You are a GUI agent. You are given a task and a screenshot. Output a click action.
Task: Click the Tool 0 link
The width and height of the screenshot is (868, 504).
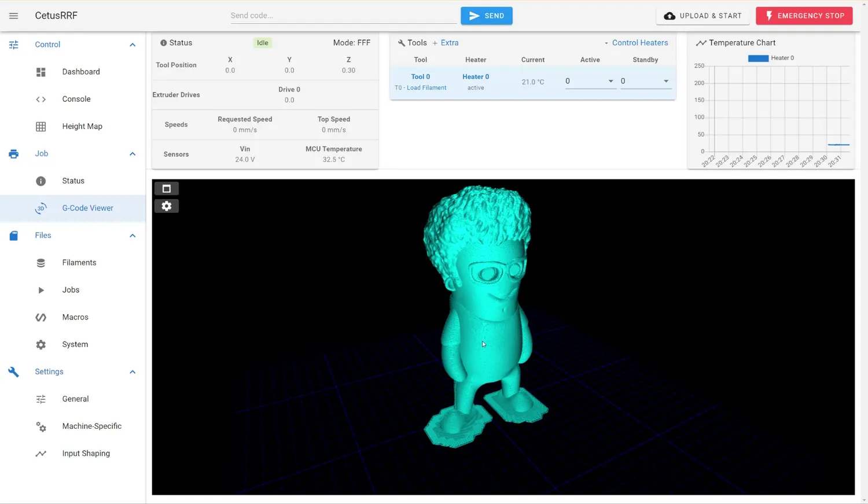(x=421, y=77)
